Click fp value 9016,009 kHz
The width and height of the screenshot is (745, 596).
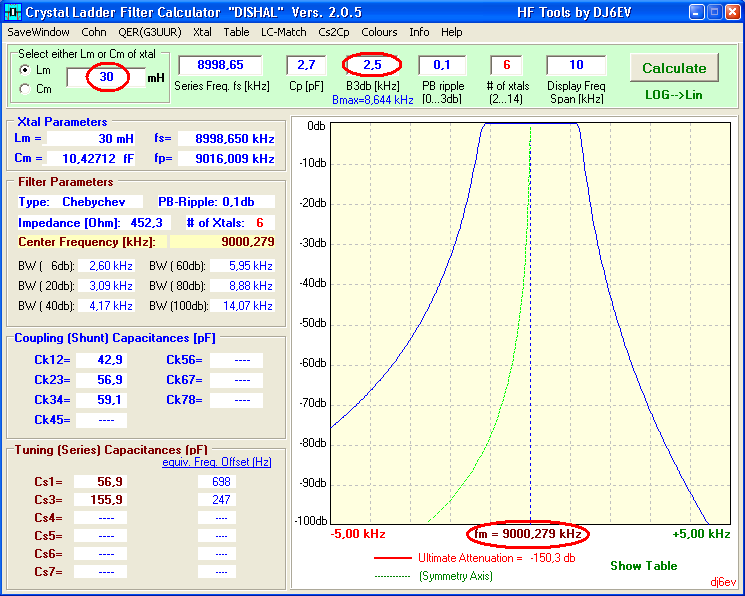[227, 158]
